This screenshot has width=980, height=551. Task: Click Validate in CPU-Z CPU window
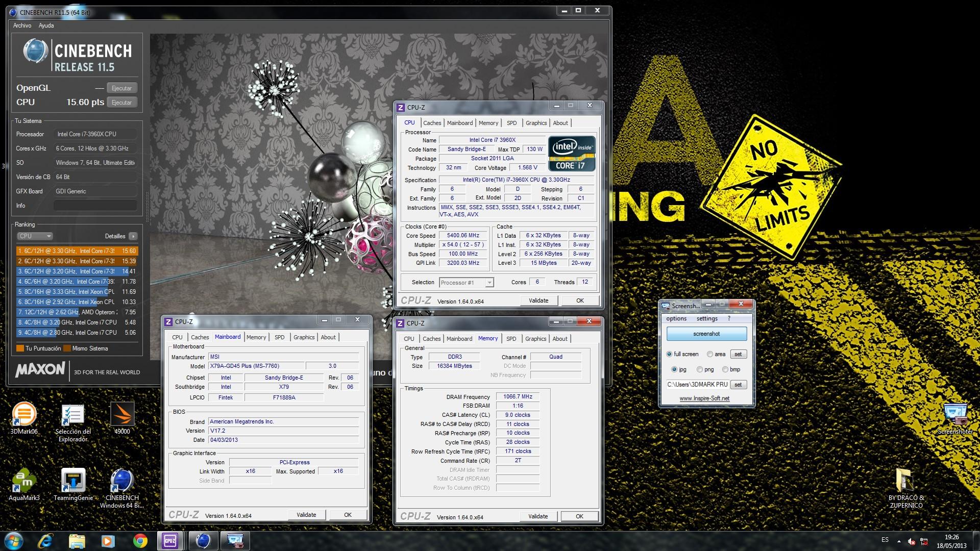click(538, 301)
